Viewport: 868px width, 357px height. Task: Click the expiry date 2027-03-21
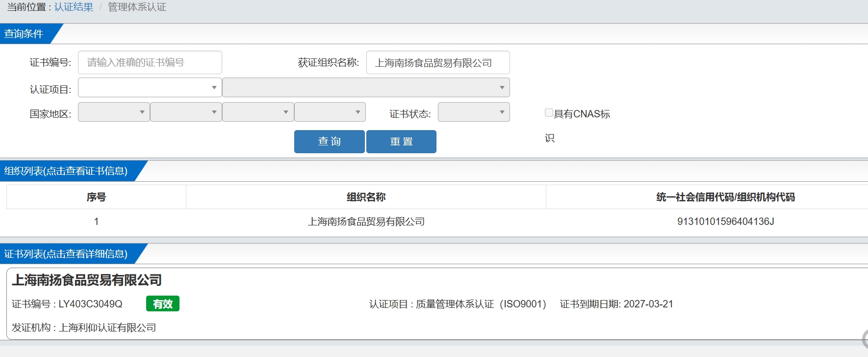point(648,304)
